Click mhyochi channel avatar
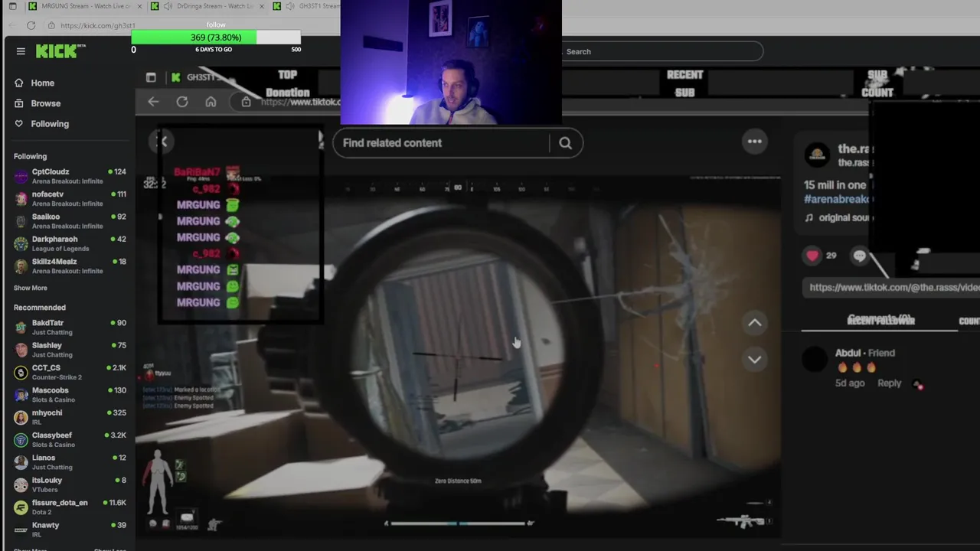Viewport: 980px width, 551px height. coord(21,417)
